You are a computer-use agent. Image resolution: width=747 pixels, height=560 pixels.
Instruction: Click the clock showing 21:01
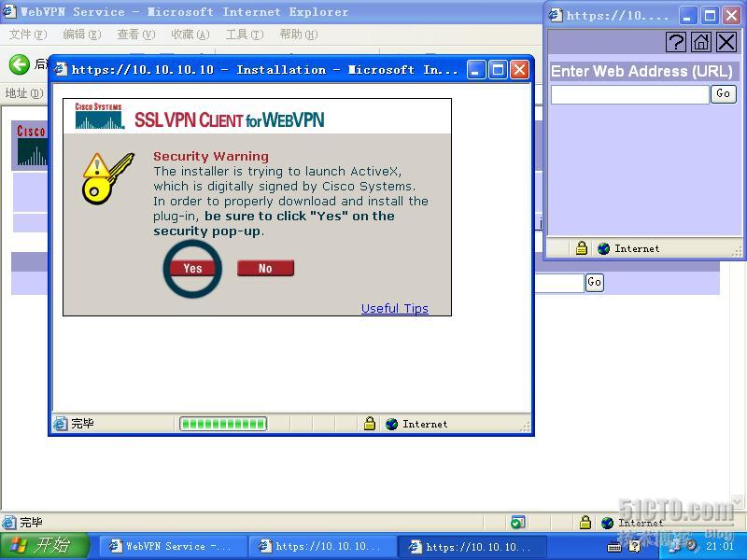(720, 546)
